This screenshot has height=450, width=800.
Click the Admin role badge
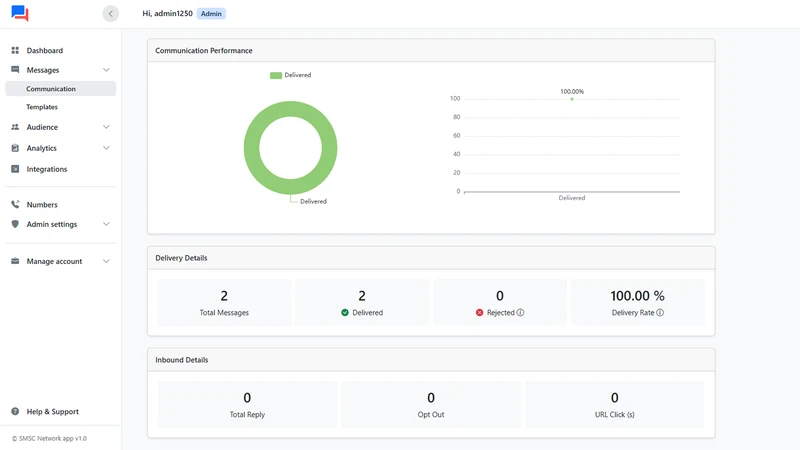211,14
